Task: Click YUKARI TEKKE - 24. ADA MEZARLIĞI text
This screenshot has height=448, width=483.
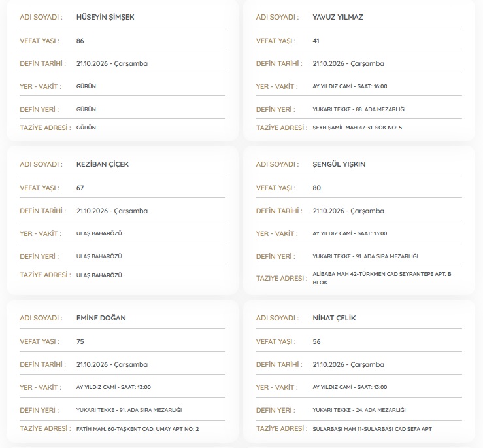Action: tap(359, 410)
